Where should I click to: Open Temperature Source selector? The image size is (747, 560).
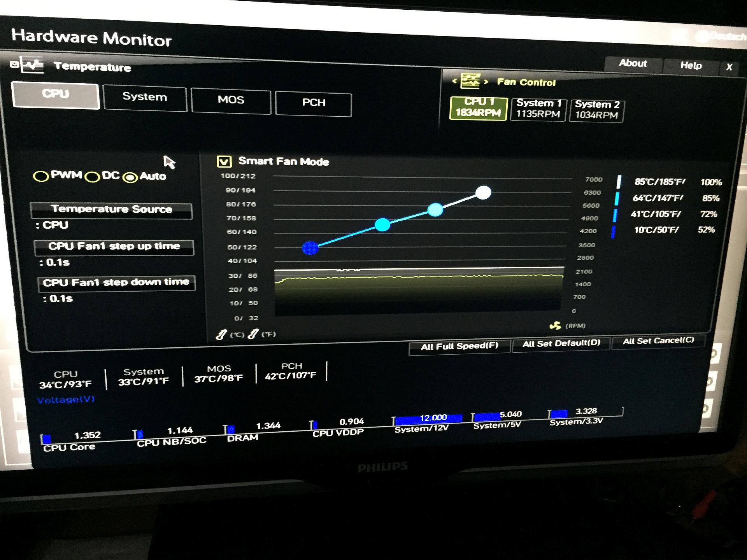(x=111, y=210)
